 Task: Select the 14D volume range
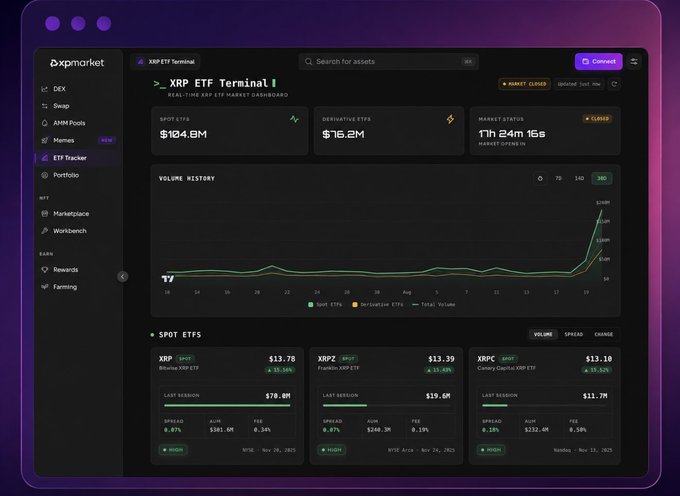(579, 178)
